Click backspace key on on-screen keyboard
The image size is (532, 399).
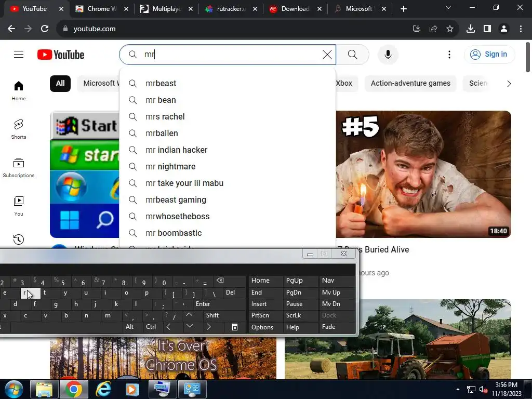coord(220,280)
